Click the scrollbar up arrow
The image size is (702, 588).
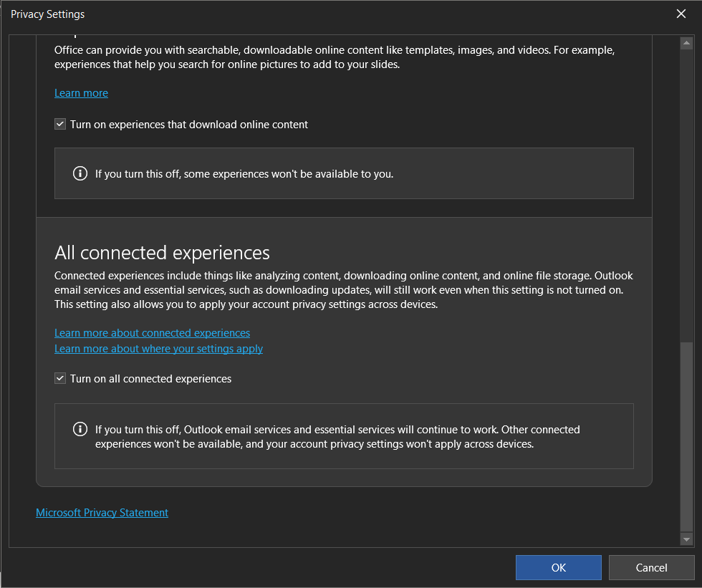[686, 43]
